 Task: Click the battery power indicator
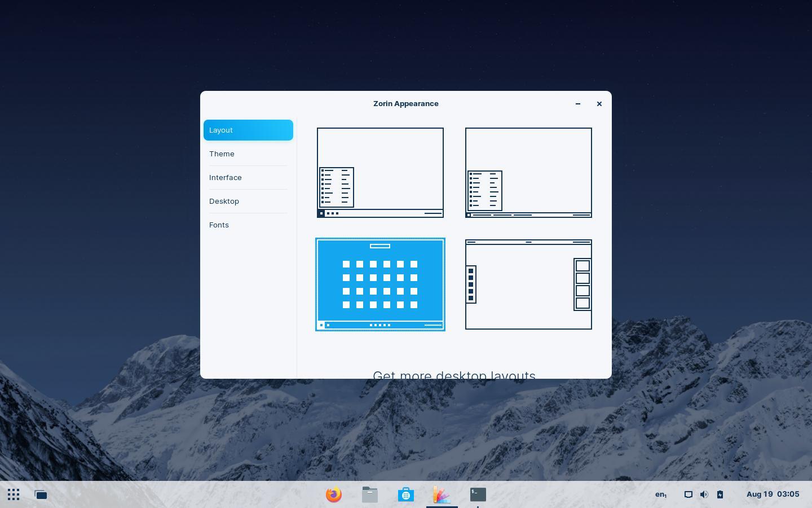click(720, 494)
